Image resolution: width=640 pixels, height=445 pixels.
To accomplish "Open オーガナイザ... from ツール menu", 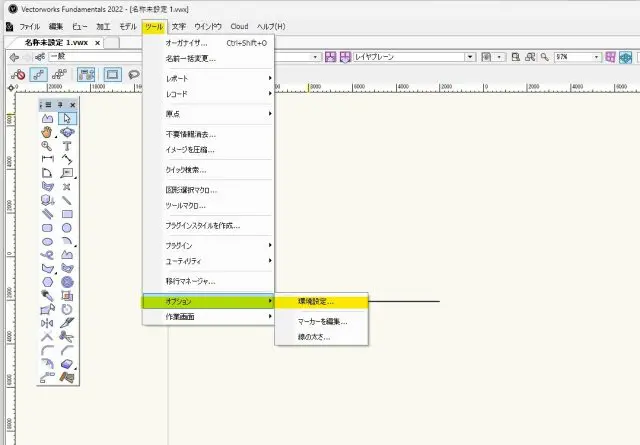I will point(186,43).
